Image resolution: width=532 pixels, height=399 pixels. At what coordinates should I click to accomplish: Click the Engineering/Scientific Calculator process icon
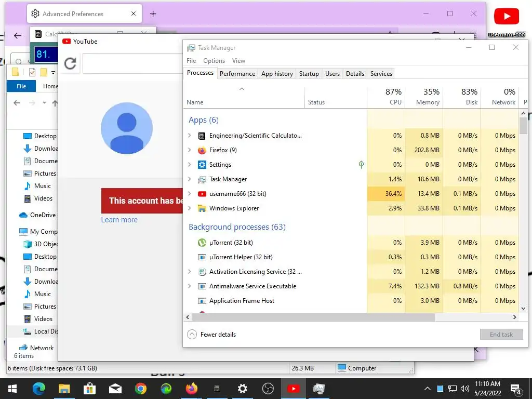202,136
